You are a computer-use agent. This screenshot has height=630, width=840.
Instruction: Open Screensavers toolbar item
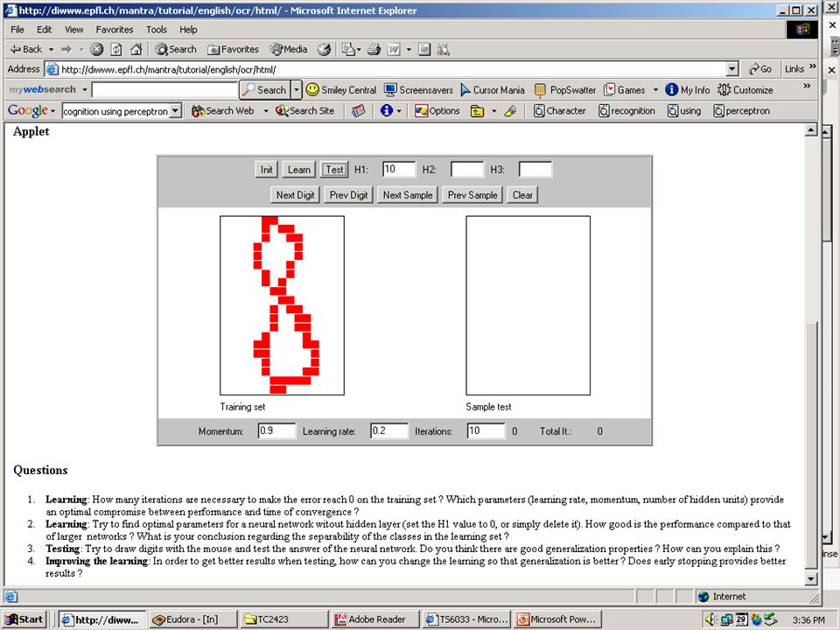[x=419, y=90]
